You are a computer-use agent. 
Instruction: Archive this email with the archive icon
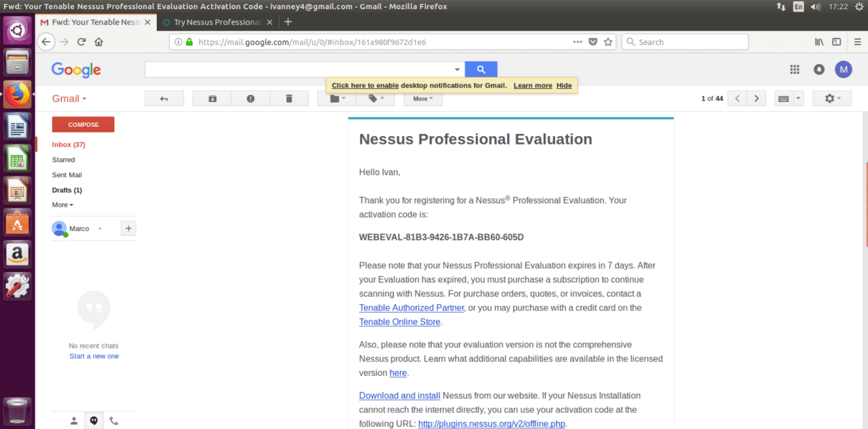(x=212, y=98)
